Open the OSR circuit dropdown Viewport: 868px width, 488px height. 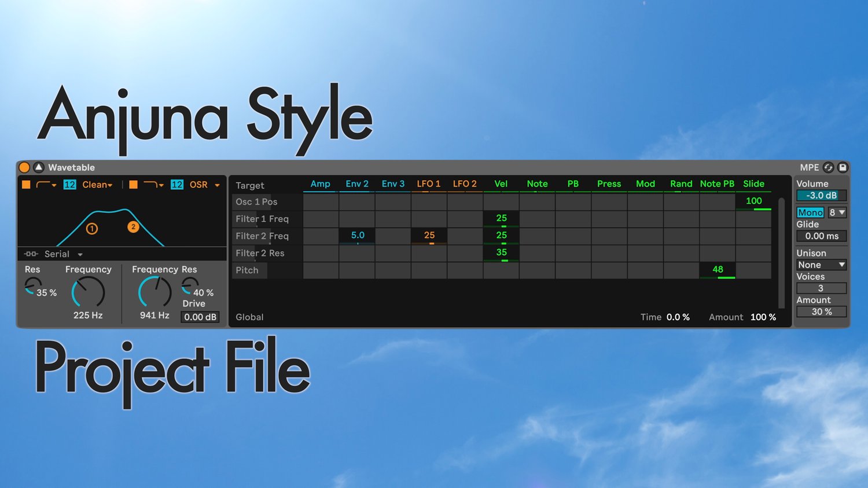click(205, 185)
